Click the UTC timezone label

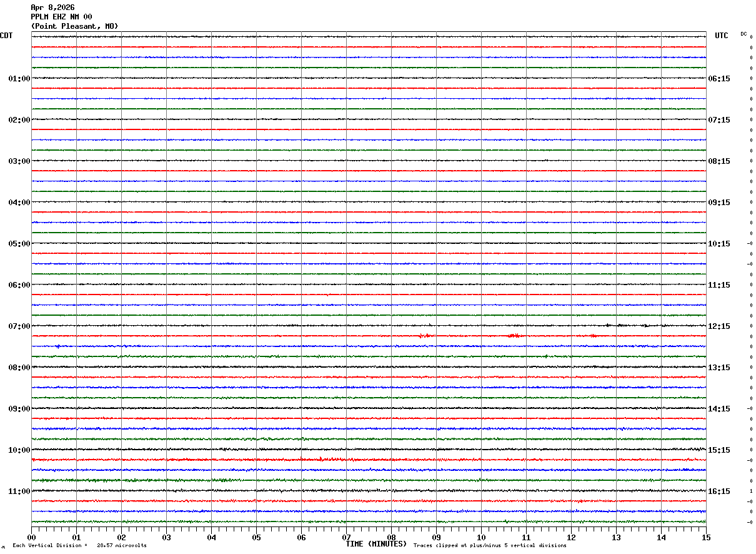coord(721,36)
